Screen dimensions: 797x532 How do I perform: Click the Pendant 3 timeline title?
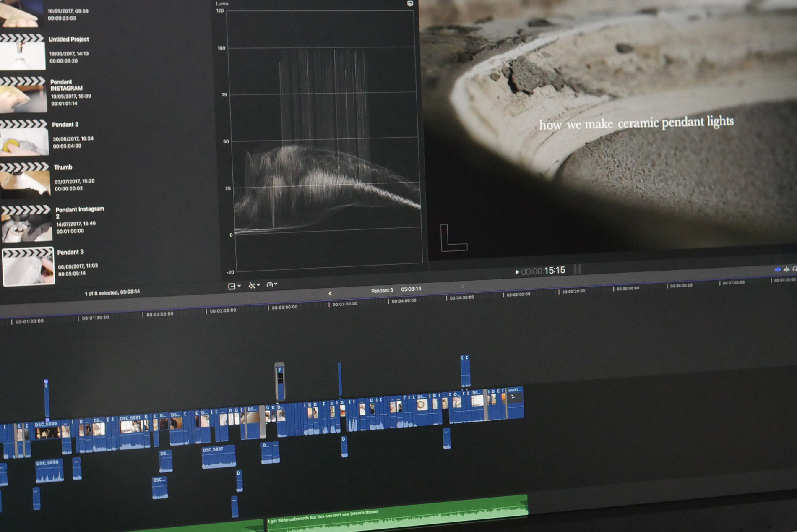click(382, 290)
